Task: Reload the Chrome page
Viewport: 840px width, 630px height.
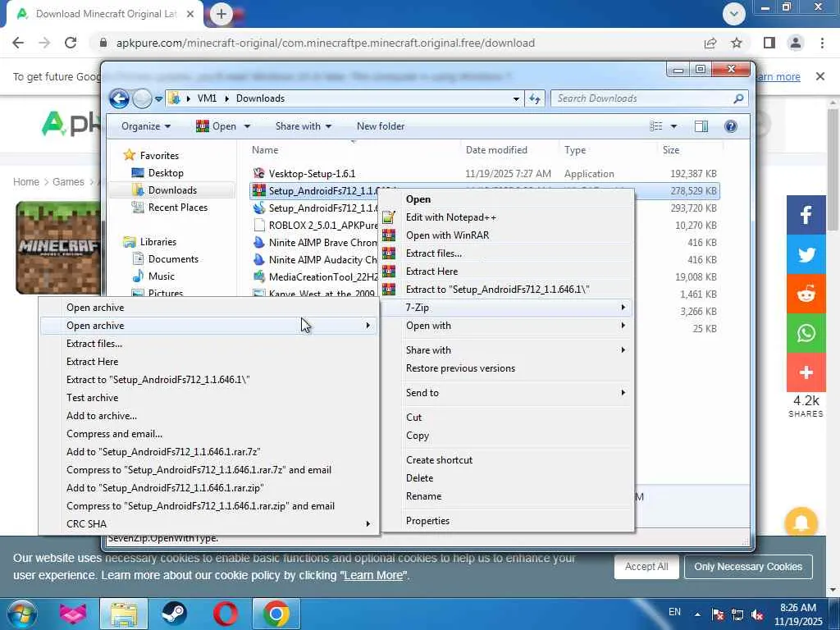Action: [71, 43]
